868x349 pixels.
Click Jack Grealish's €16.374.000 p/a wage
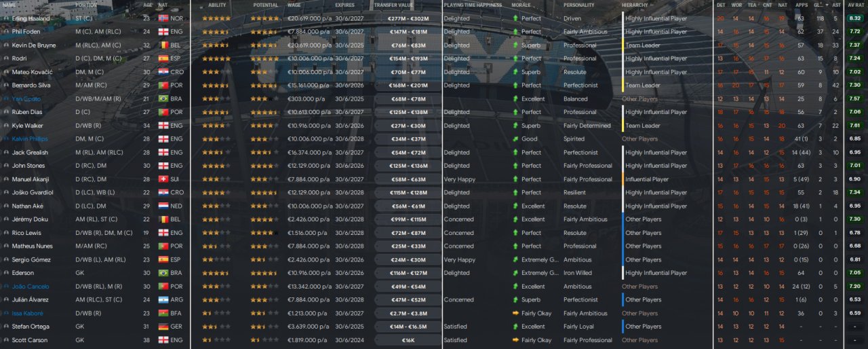coord(309,153)
